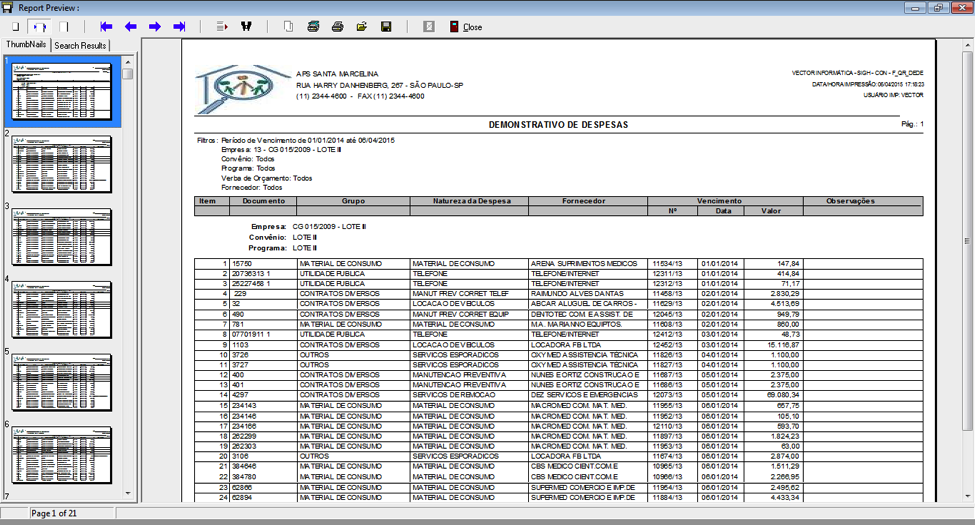Screen dimensions: 975x525
Task: Select page 1 thumbnail
Action: [x=62, y=91]
